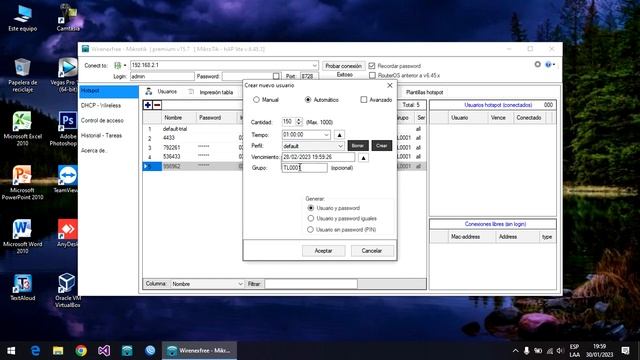Open the settings gear icon
The width and height of the screenshot is (640, 360).
point(538,64)
